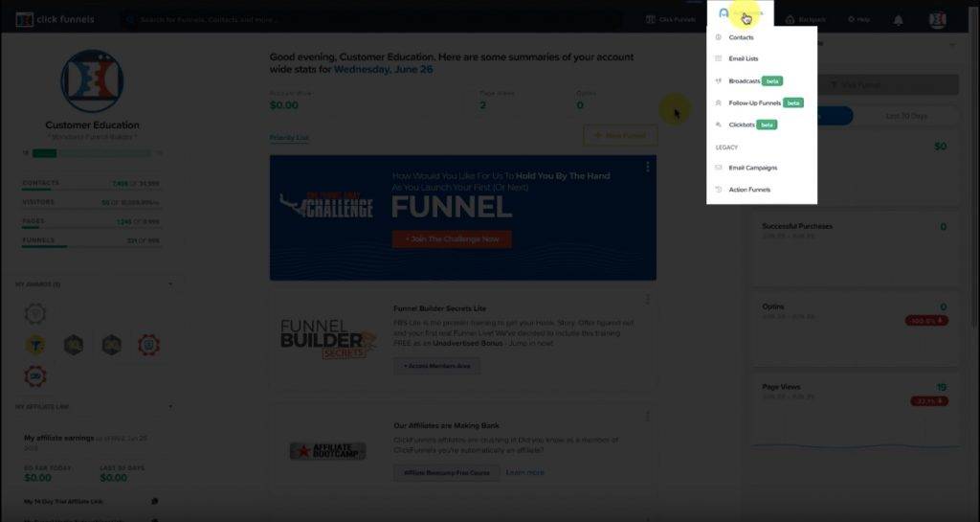Viewport: 980px width, 522px height.
Task: Click the notification bell icon
Action: 898,20
